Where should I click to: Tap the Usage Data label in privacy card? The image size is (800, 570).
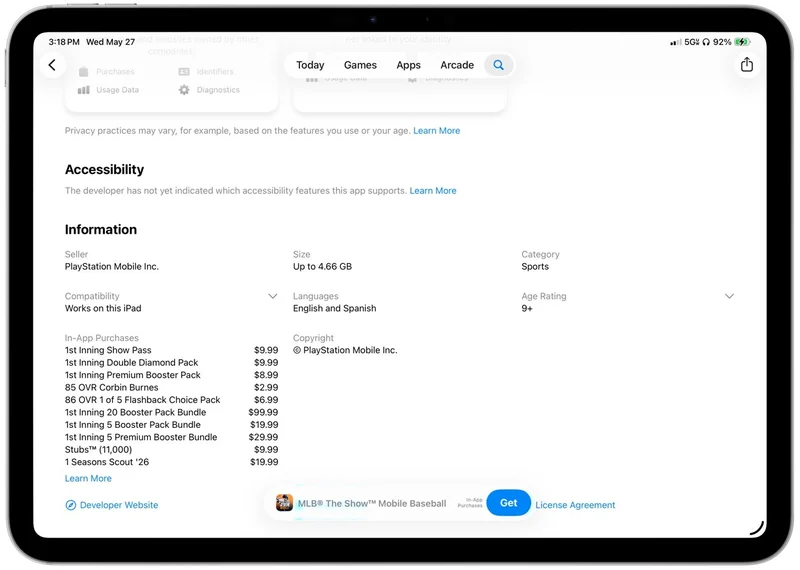click(117, 90)
